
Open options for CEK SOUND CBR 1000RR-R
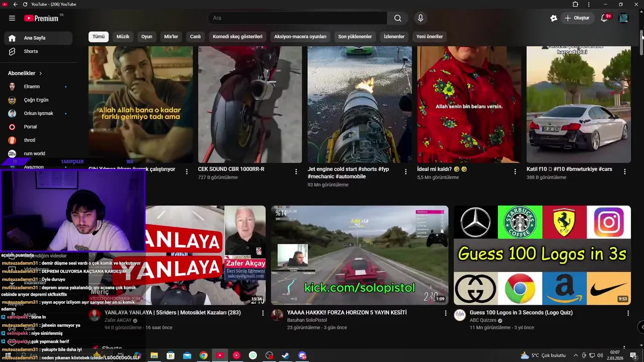pos(296,171)
